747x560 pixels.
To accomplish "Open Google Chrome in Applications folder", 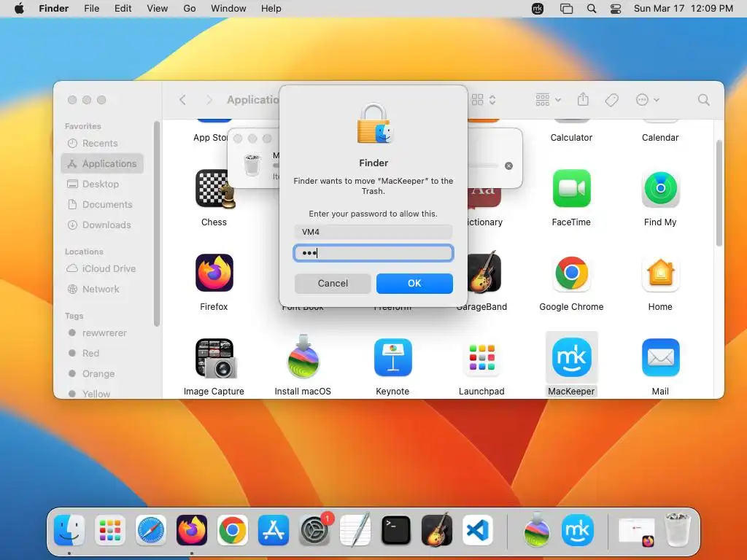I will [x=571, y=273].
